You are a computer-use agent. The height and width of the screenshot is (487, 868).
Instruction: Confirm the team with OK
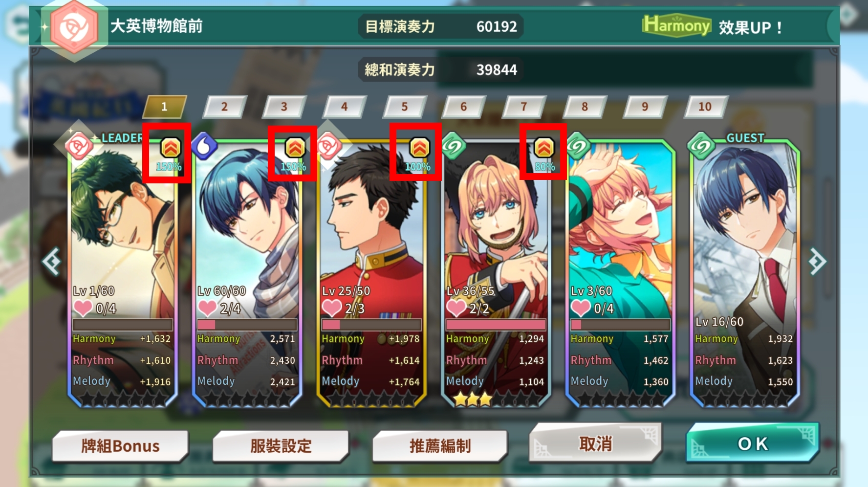[x=753, y=443]
